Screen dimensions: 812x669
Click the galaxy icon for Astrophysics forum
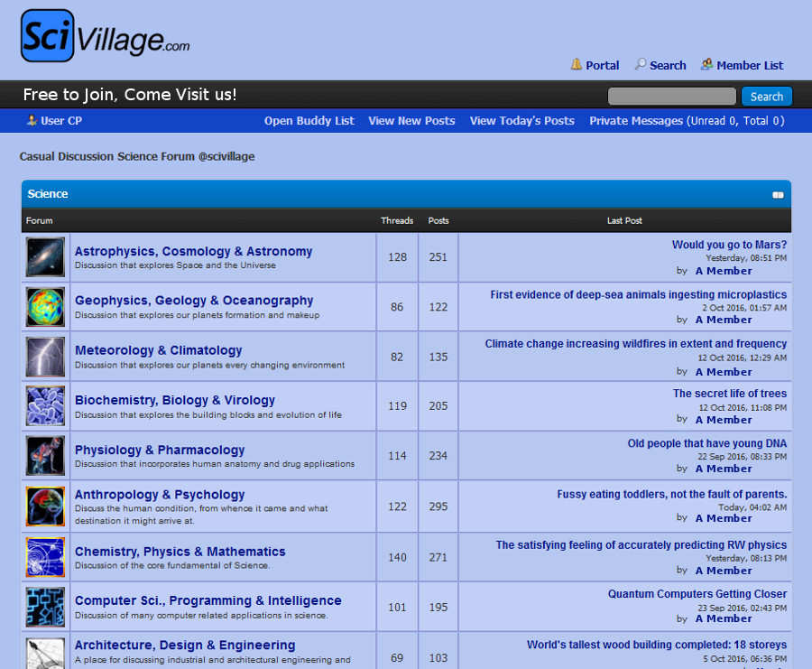tap(45, 256)
